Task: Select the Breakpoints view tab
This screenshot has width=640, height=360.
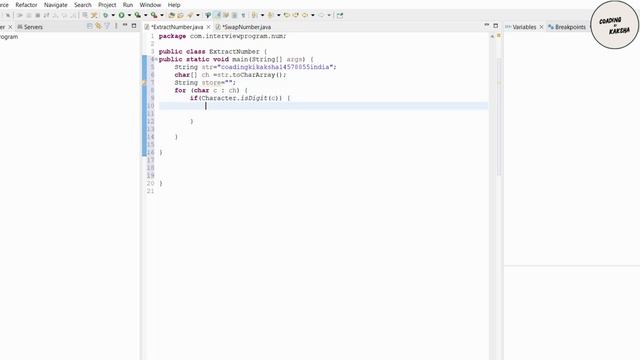Action: tap(567, 27)
